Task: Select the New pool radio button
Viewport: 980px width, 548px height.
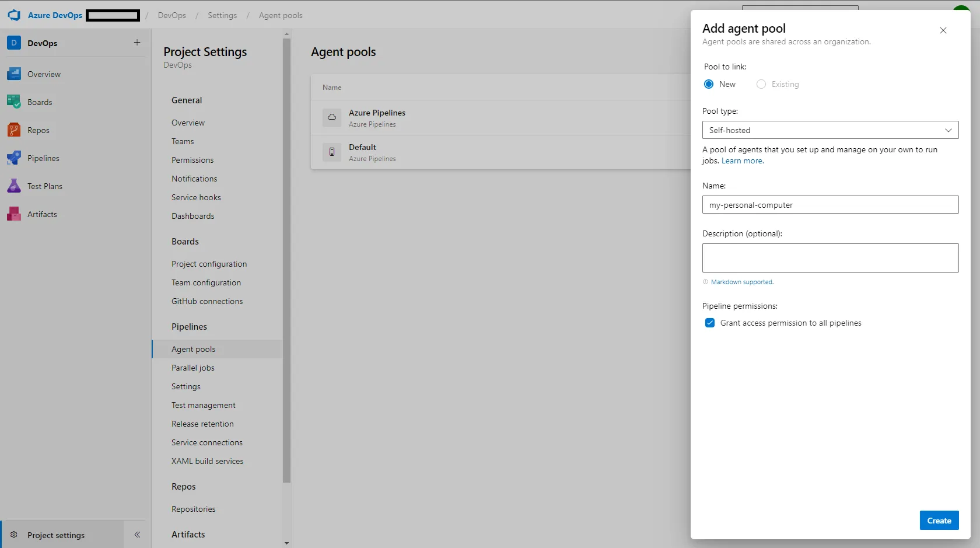Action: coord(709,84)
